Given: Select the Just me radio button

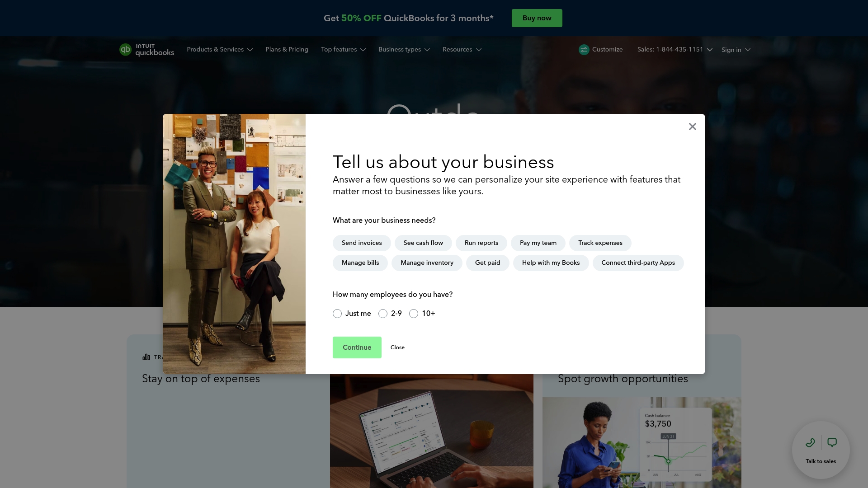Looking at the screenshot, I should (x=337, y=313).
